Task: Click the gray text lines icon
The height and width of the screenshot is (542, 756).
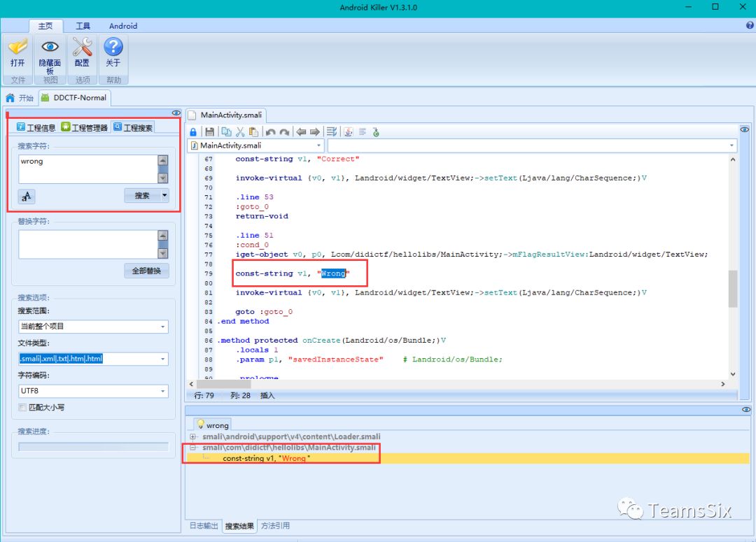Action: pos(362,132)
